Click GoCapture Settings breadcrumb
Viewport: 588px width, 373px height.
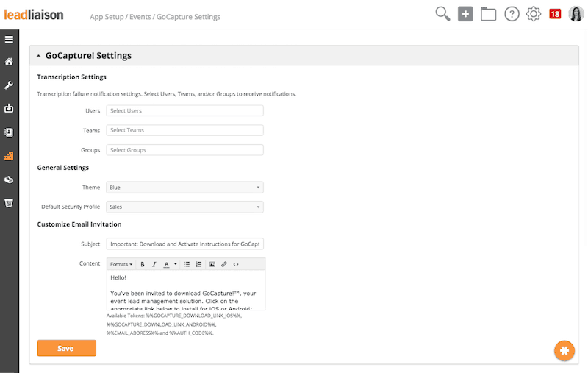(x=189, y=17)
